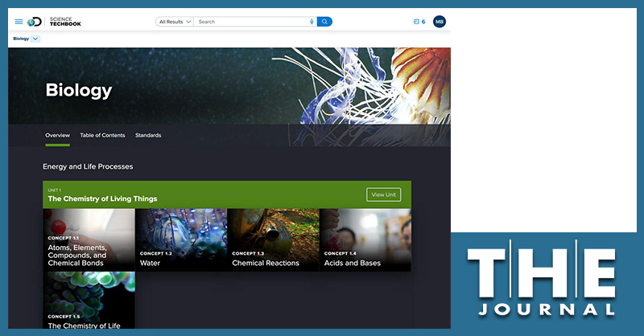Viewport: 644px width, 336px height.
Task: Open The Chemistry of Life concept card
Action: pos(89,301)
